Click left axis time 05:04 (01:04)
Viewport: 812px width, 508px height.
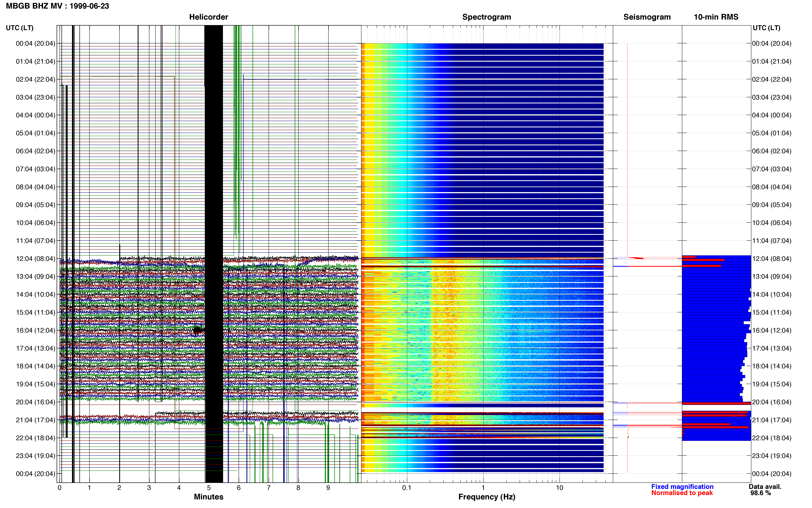pos(36,133)
